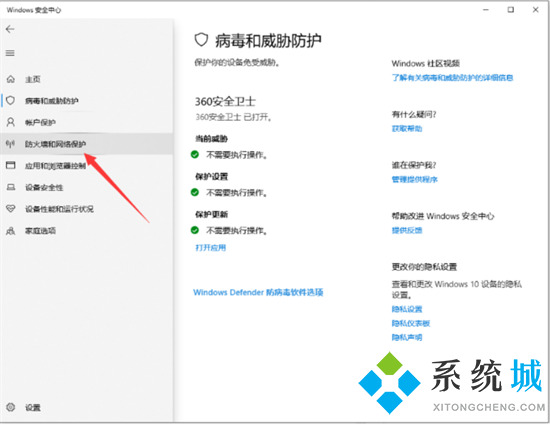Click the 打开应用 link
The image size is (550, 425).
click(210, 248)
